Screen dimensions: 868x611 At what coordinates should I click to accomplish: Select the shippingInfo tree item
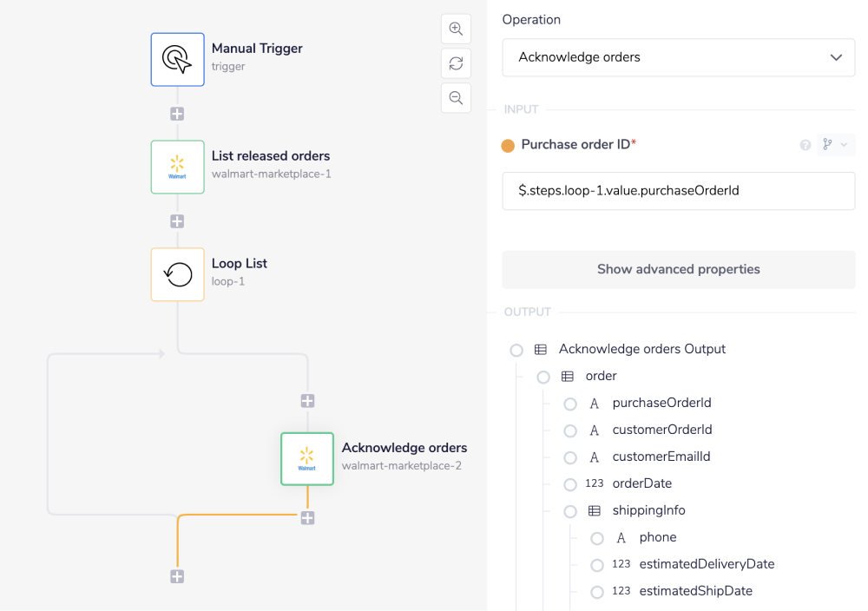pyautogui.click(x=648, y=510)
